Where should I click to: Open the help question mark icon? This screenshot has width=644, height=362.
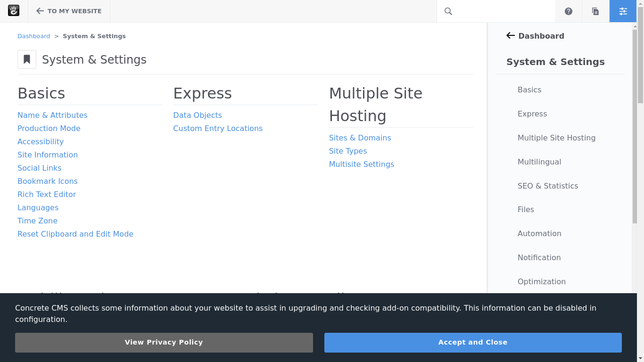click(569, 11)
